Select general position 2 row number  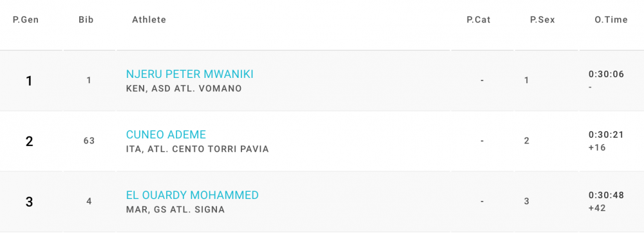[x=29, y=142]
